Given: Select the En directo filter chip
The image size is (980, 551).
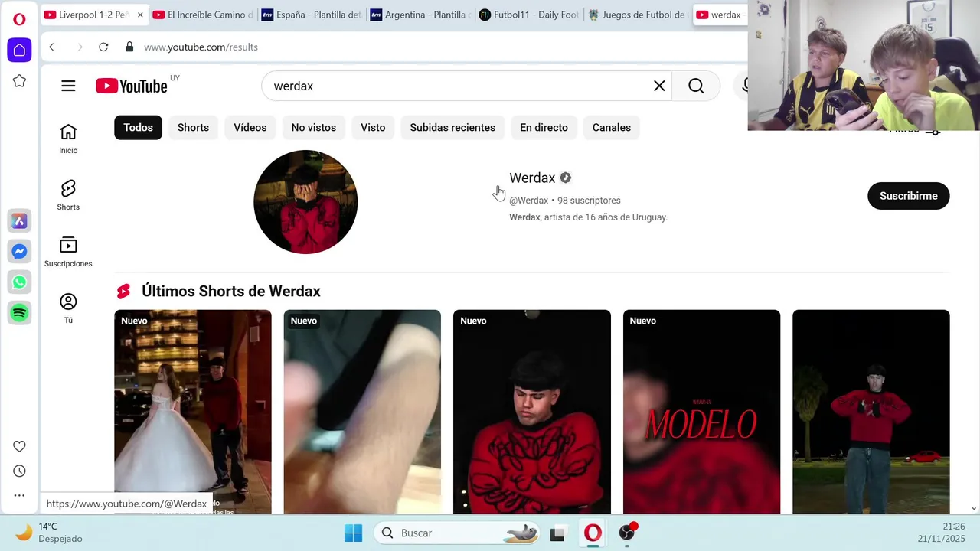Looking at the screenshot, I should point(544,127).
